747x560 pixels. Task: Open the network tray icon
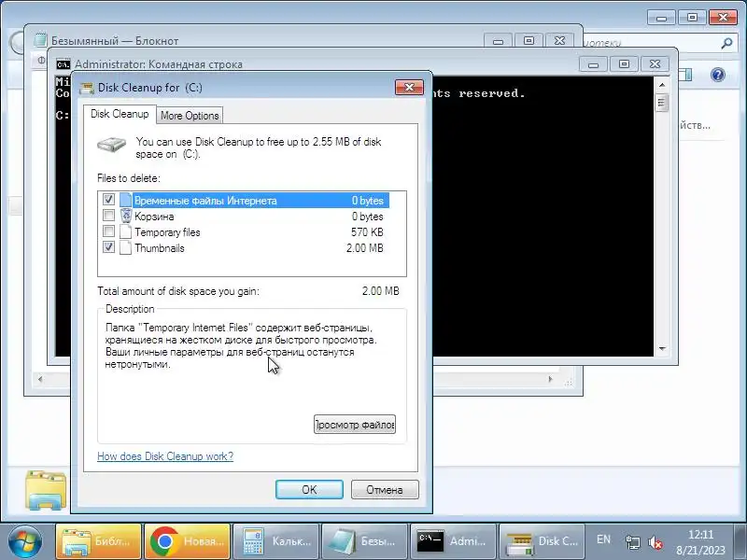click(x=633, y=542)
